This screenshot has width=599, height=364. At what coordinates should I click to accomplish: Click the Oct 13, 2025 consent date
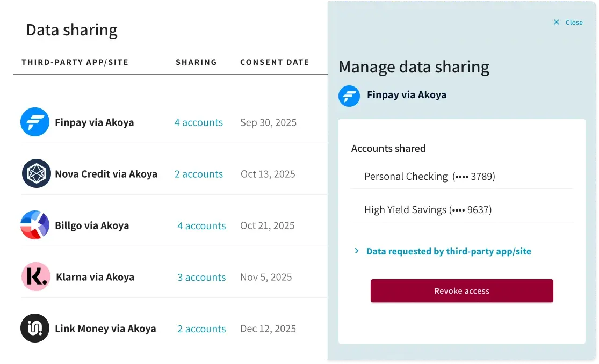click(x=268, y=174)
